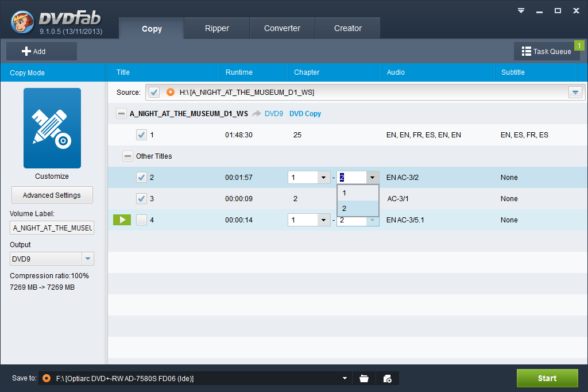Click the green play preview button for title 4
The width and height of the screenshot is (588, 392).
click(x=122, y=220)
